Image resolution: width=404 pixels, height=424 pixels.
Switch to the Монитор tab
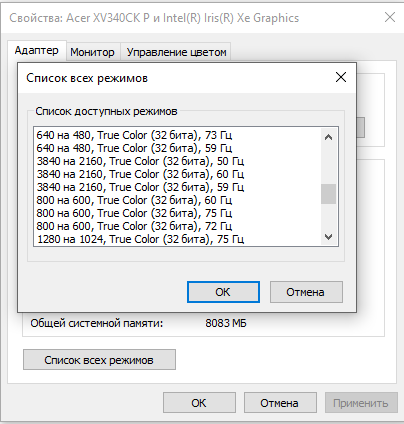point(92,52)
